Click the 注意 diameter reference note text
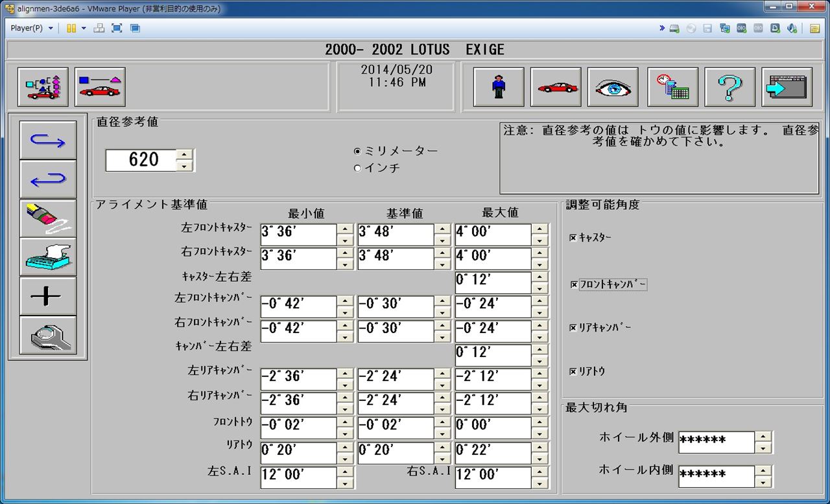 coord(660,135)
